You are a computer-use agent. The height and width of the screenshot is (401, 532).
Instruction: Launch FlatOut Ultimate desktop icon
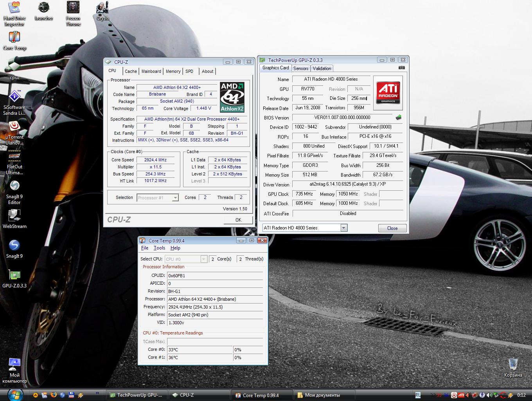14,156
